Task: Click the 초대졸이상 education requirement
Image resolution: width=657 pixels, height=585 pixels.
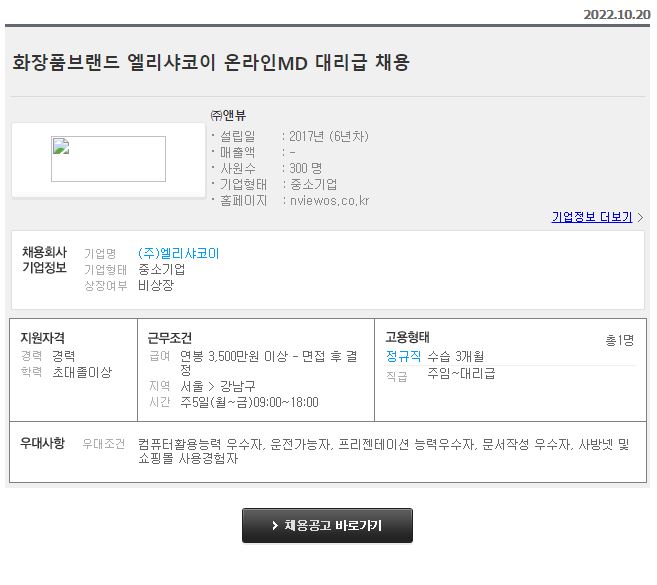Action: click(x=82, y=372)
